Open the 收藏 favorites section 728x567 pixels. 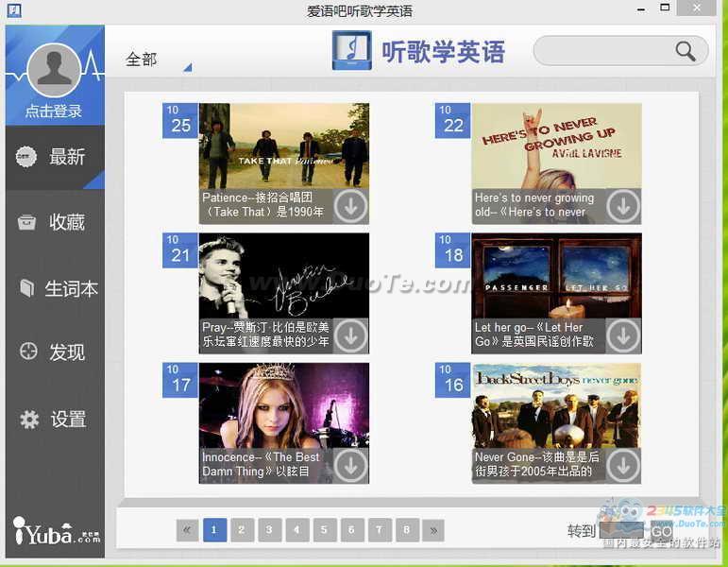click(x=55, y=222)
